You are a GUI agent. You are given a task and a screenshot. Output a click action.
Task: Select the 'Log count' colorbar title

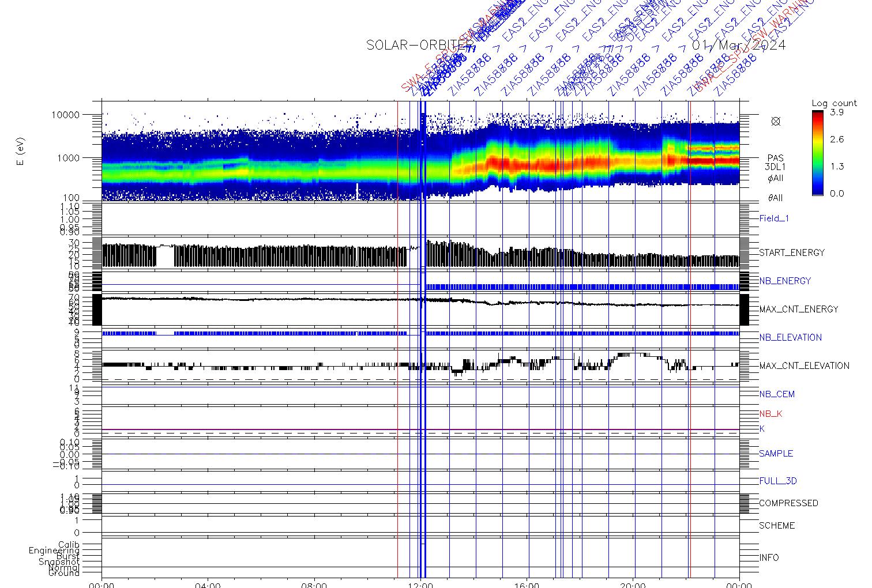pyautogui.click(x=834, y=103)
